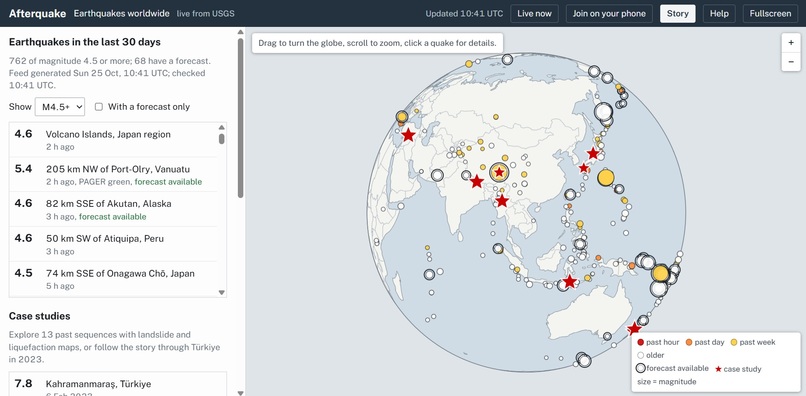The width and height of the screenshot is (806, 396).
Task: Click the 'Case studies' section heading
Action: tap(40, 316)
